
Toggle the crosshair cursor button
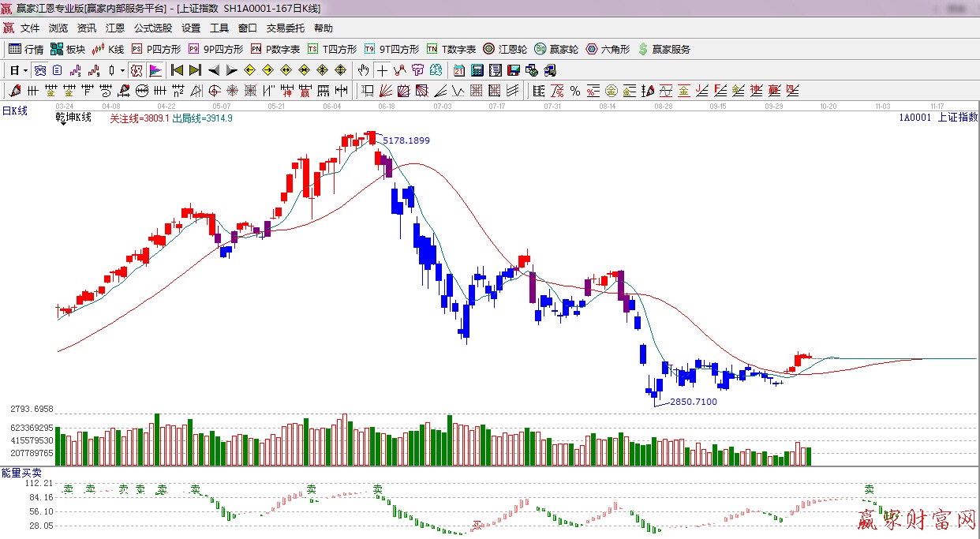[x=382, y=70]
